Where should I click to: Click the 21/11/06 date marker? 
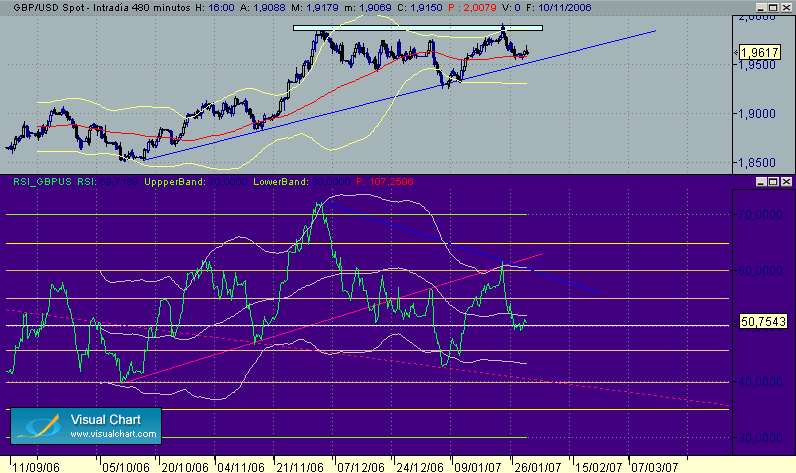pyautogui.click(x=300, y=467)
